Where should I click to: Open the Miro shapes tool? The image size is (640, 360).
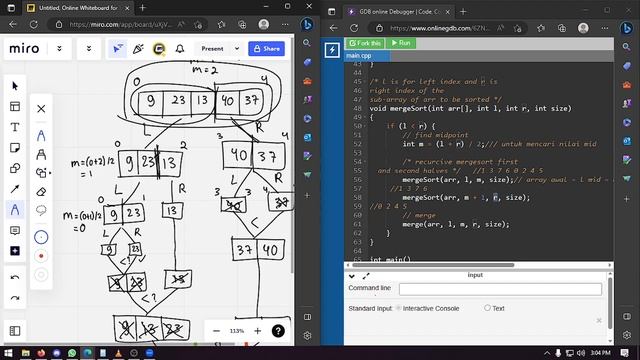point(15,168)
